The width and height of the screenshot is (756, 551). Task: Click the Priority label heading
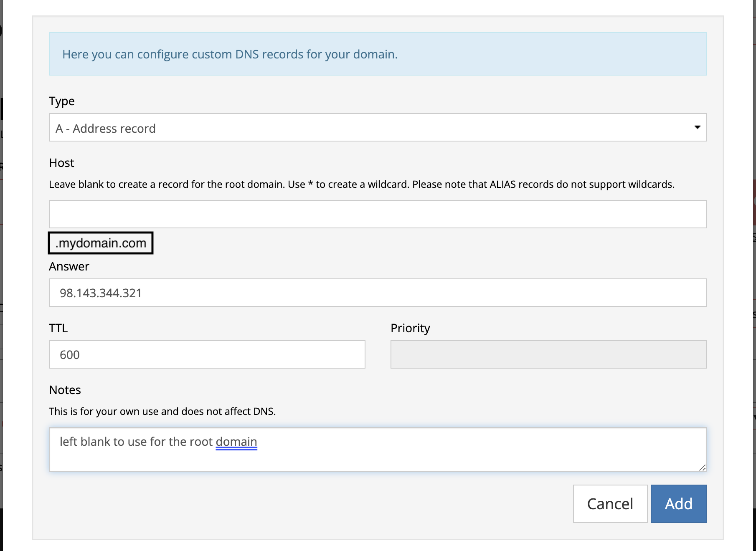tap(410, 328)
